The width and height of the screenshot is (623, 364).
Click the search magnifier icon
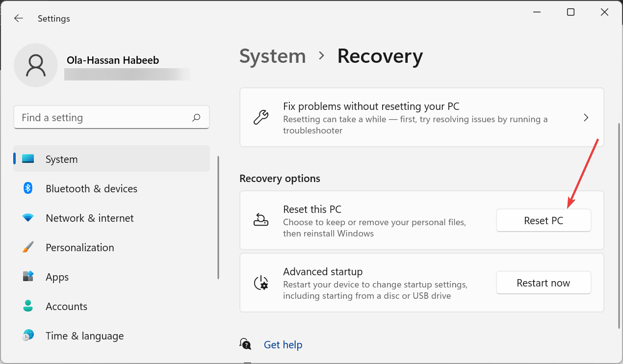click(196, 118)
